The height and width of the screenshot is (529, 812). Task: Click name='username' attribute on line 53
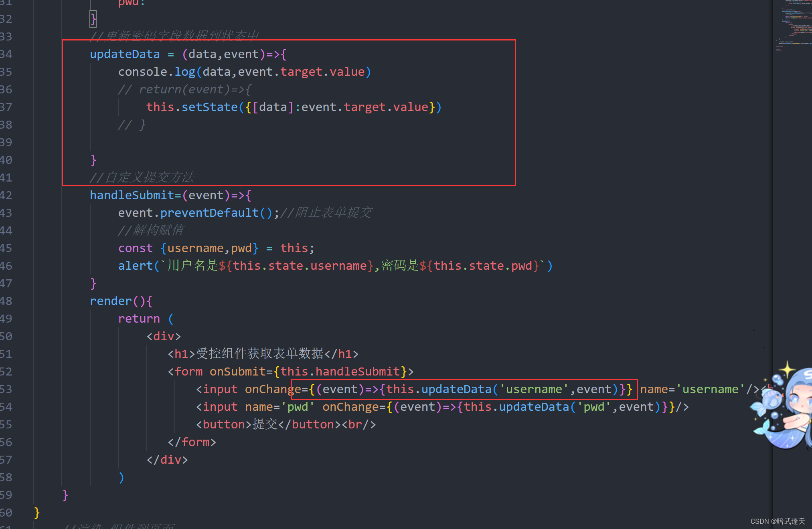coord(692,389)
